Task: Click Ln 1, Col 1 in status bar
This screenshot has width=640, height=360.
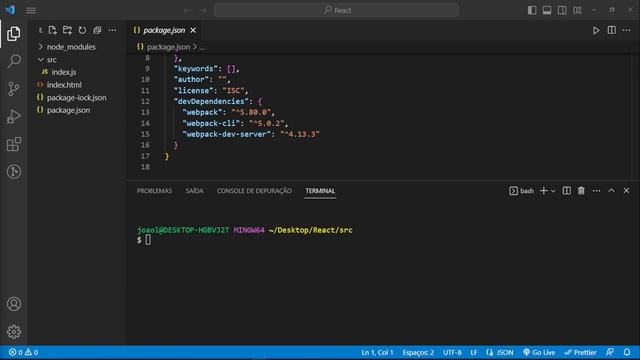Action: (377, 352)
